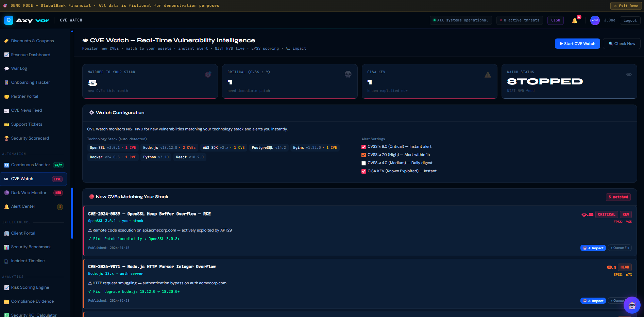Click the Exit Demo button
644x317 pixels.
click(x=626, y=6)
